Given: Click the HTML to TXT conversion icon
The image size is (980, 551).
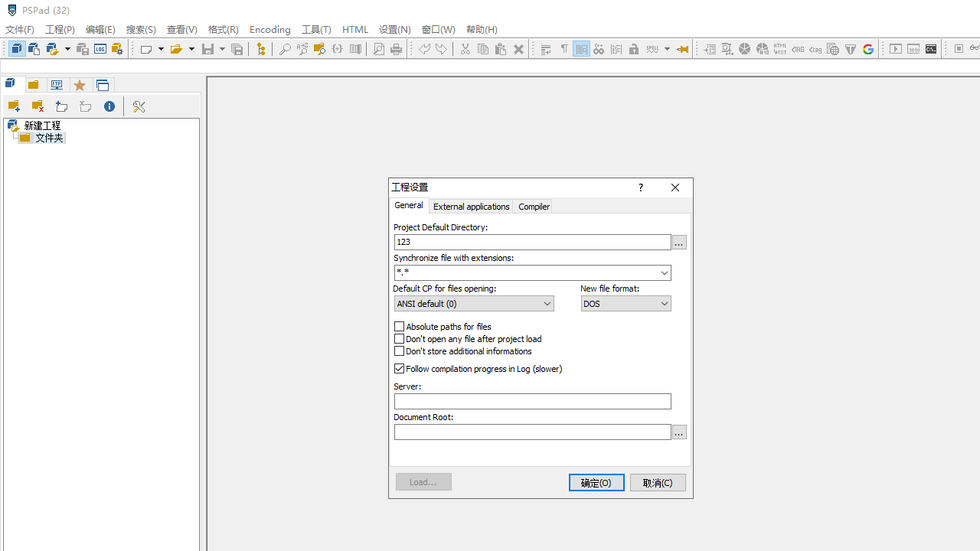Looking at the screenshot, I should (x=779, y=49).
